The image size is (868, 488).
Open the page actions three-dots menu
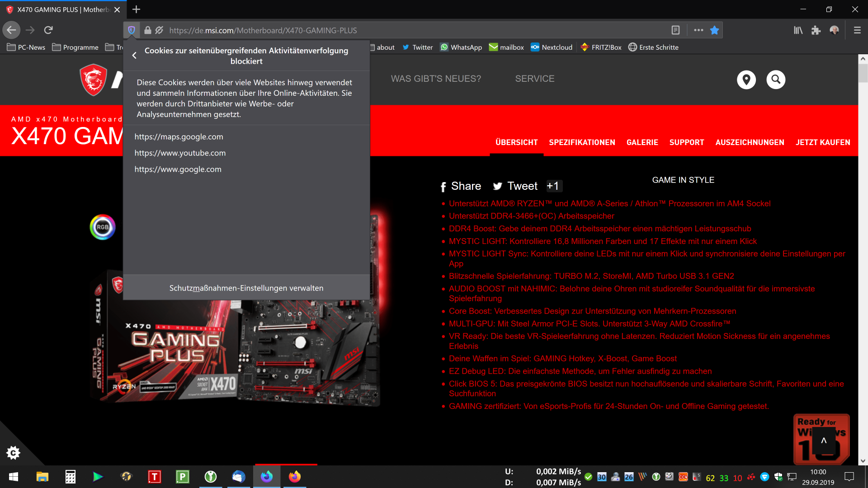(x=698, y=30)
